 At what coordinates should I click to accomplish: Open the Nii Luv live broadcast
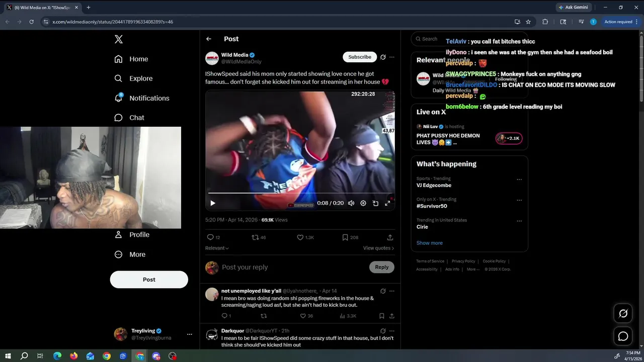pyautogui.click(x=469, y=136)
